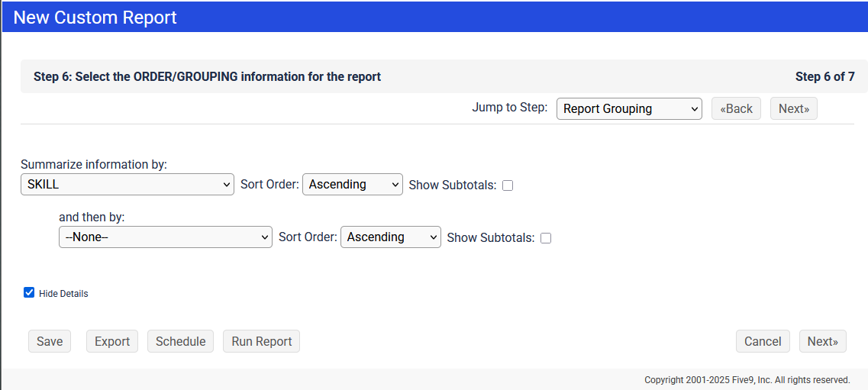Click the Step 6 ORDER/GROUPING heading text

207,76
